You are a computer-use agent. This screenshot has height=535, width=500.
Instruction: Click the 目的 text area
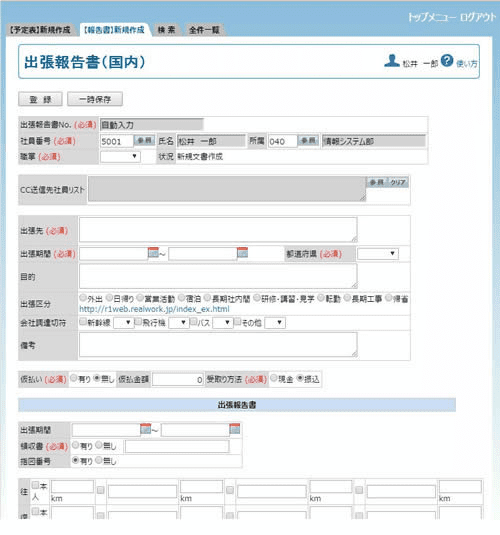coord(218,276)
